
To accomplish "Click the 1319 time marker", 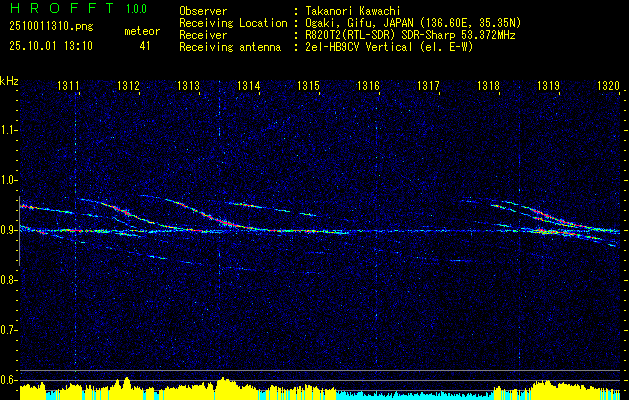I will click(x=548, y=86).
